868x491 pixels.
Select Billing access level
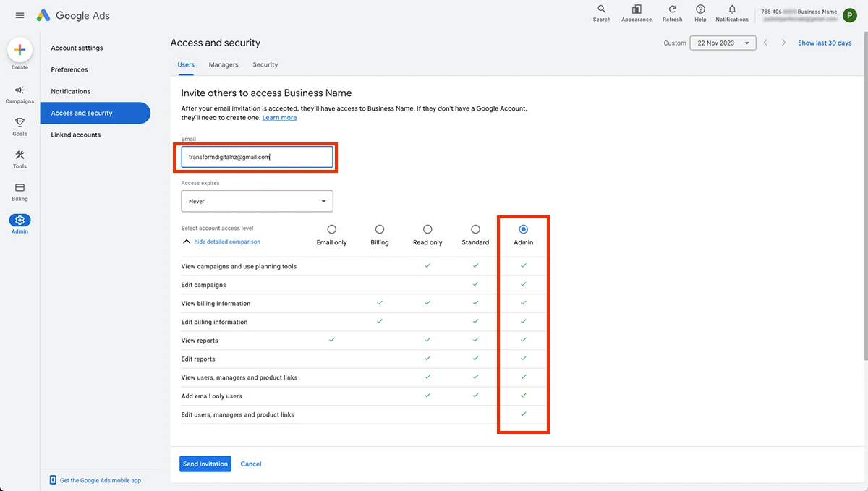[380, 229]
